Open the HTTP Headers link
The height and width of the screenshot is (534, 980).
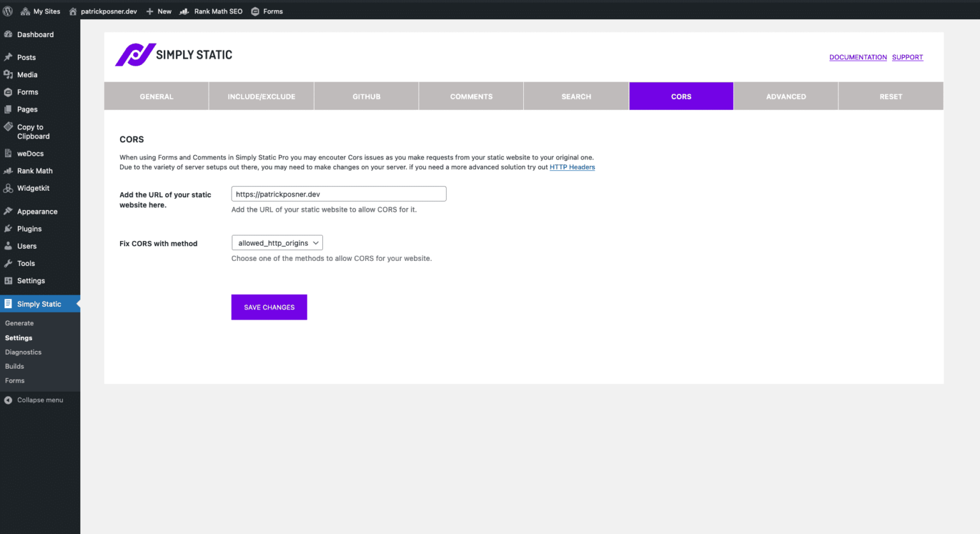point(572,167)
